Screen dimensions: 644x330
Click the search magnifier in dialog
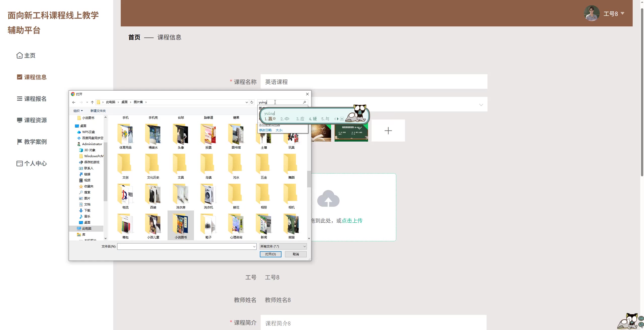pos(304,102)
